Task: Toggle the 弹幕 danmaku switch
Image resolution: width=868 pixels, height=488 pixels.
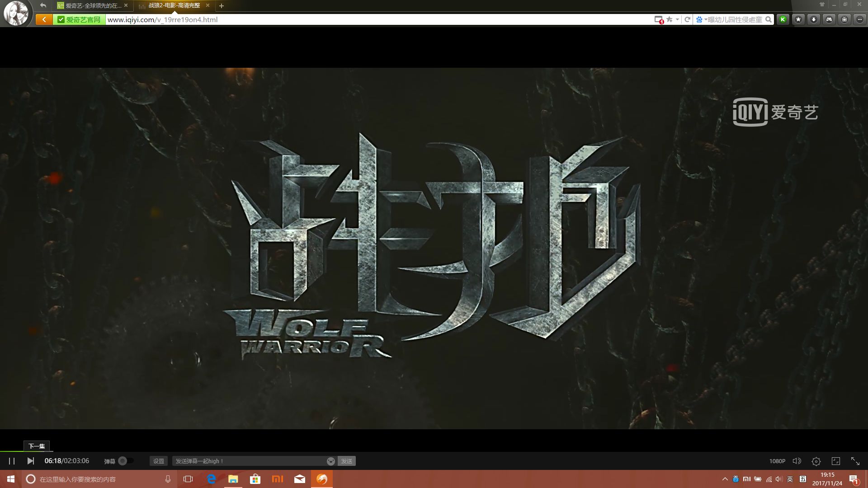Action: (x=125, y=461)
